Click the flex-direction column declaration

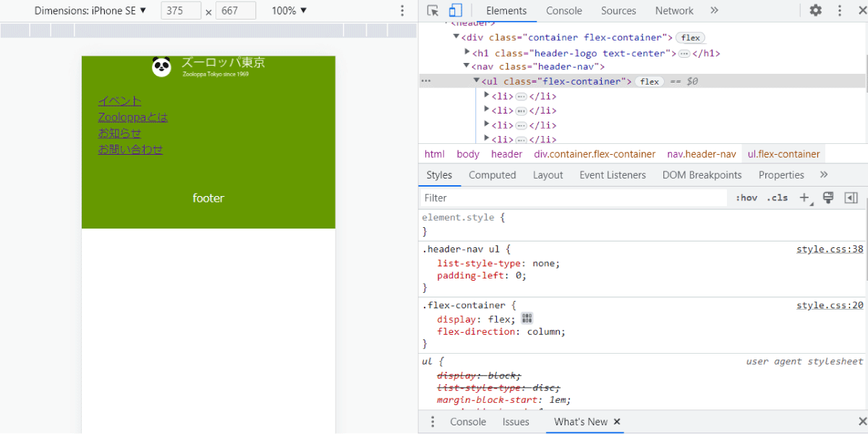click(x=501, y=332)
